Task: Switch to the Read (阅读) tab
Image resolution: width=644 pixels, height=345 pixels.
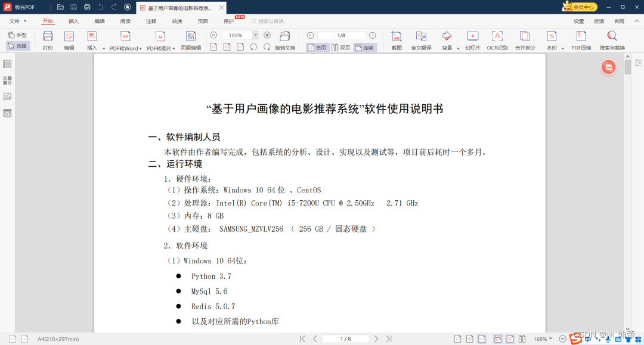Action: 125,21
